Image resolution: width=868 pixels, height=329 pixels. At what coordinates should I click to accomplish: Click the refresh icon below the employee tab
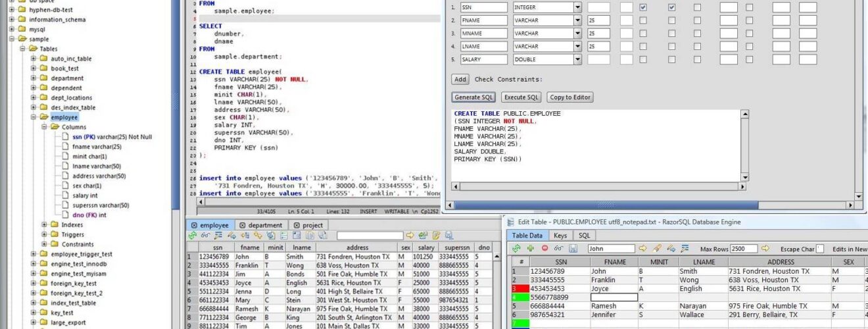point(193,235)
